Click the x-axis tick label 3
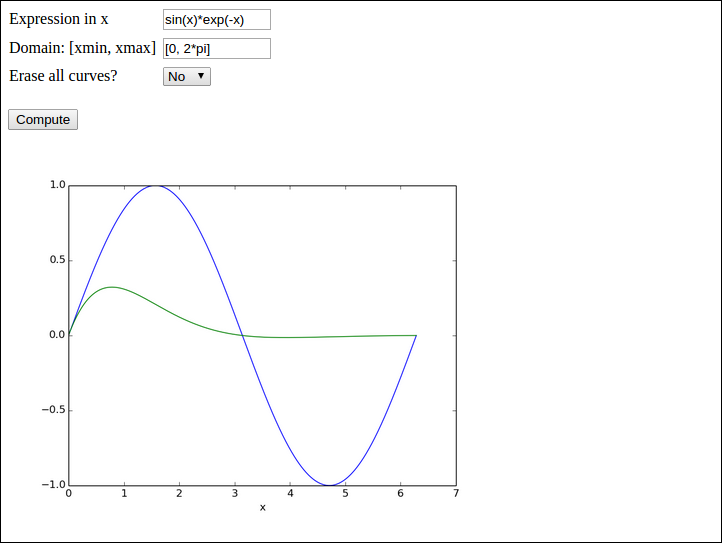Viewport: 722px width, 543px height. (x=235, y=493)
